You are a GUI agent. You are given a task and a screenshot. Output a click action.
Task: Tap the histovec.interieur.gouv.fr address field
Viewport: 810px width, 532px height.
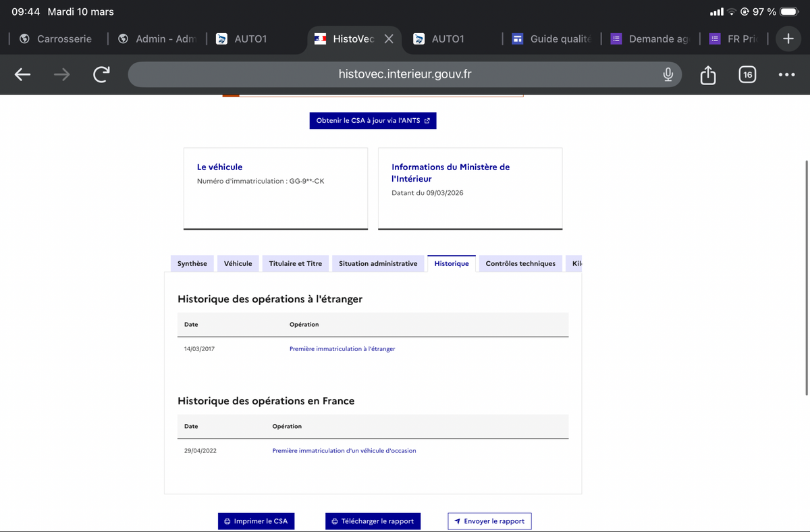coord(405,74)
